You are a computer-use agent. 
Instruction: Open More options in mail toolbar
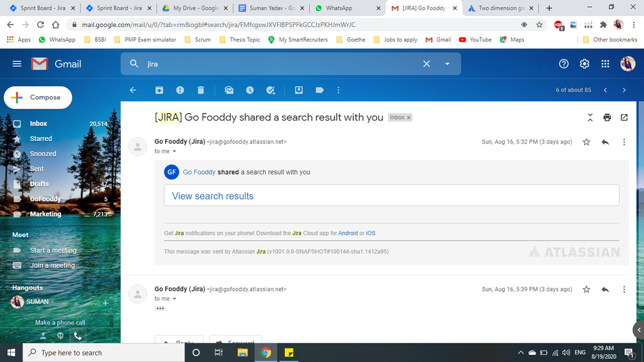(338, 90)
